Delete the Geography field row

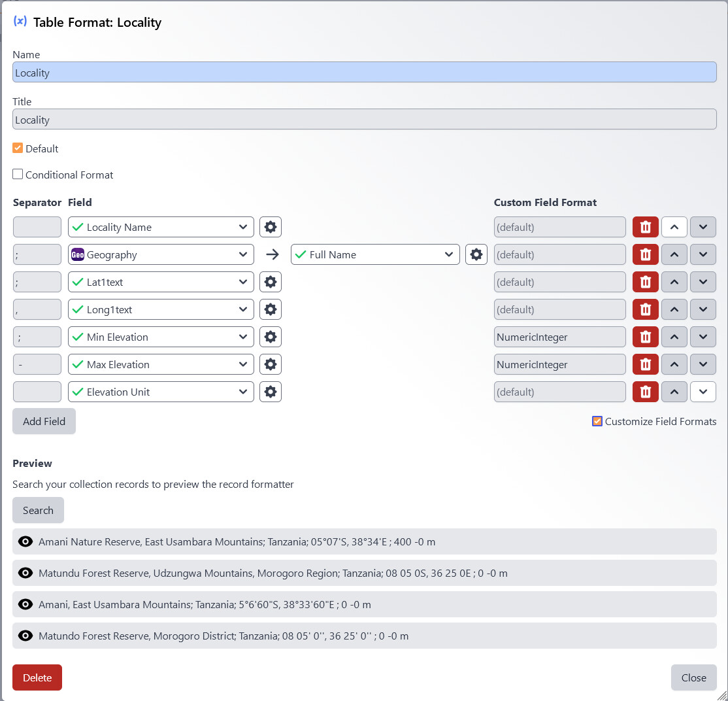click(646, 254)
